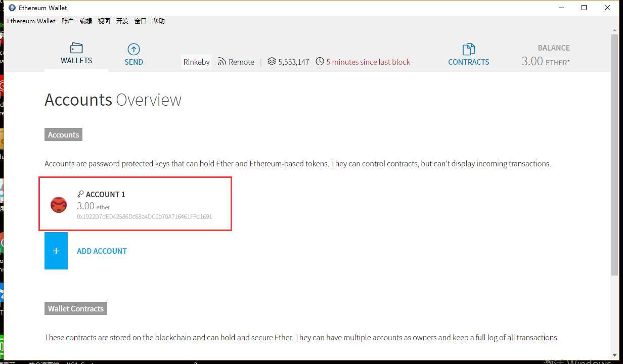Viewport: 623px width, 364px height.
Task: Open the 帮助 menu
Action: tap(159, 21)
